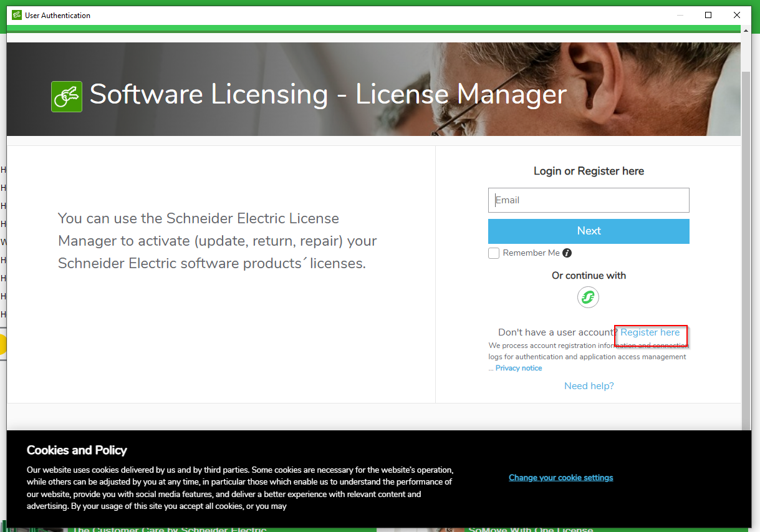Click the User Authentication title bar app icon
This screenshot has height=532, width=760.
pyautogui.click(x=17, y=15)
